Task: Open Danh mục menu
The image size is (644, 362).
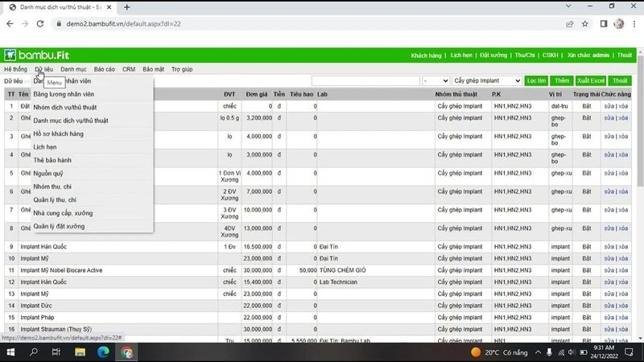Action: click(73, 69)
